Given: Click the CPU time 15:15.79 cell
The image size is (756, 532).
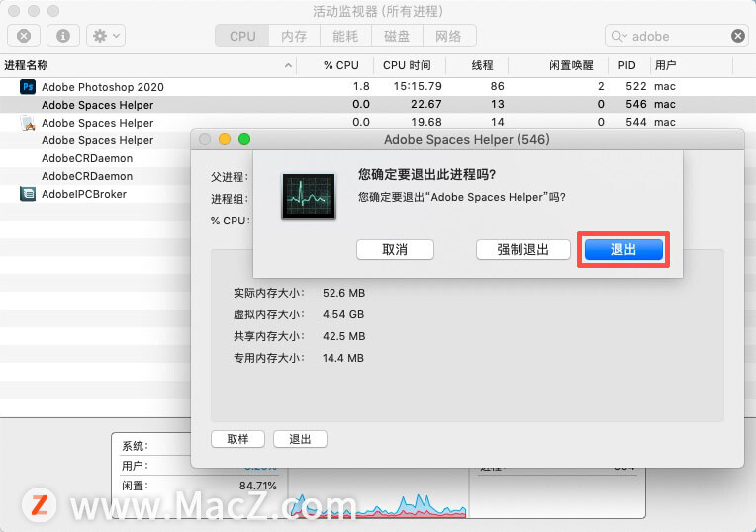Looking at the screenshot, I should point(418,86).
